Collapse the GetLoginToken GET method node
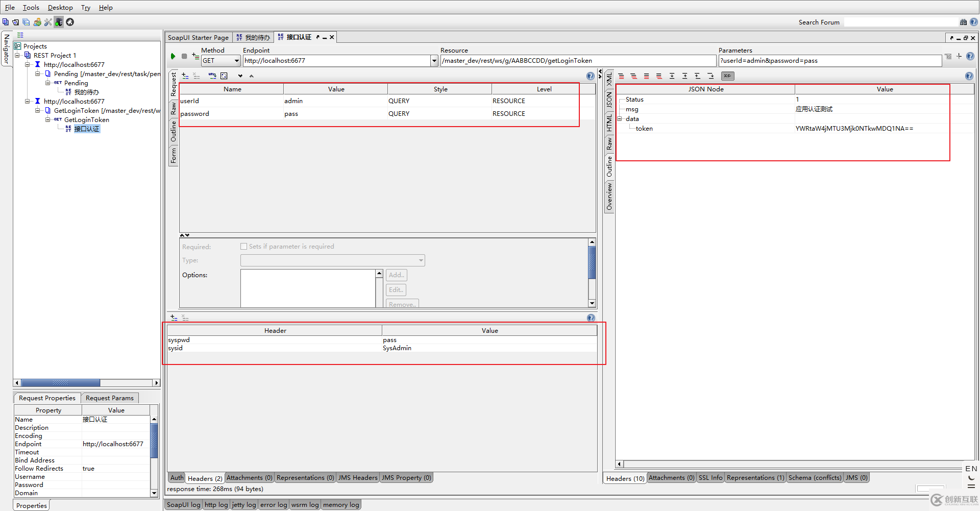Image resolution: width=980 pixels, height=511 pixels. (48, 119)
